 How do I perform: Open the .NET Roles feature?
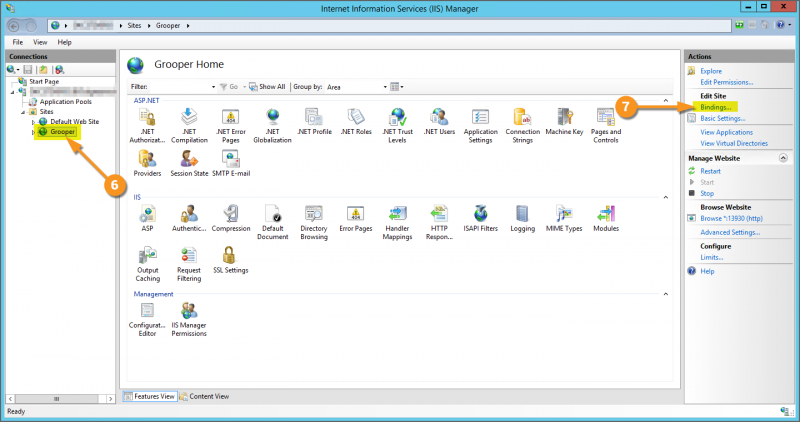[356, 121]
